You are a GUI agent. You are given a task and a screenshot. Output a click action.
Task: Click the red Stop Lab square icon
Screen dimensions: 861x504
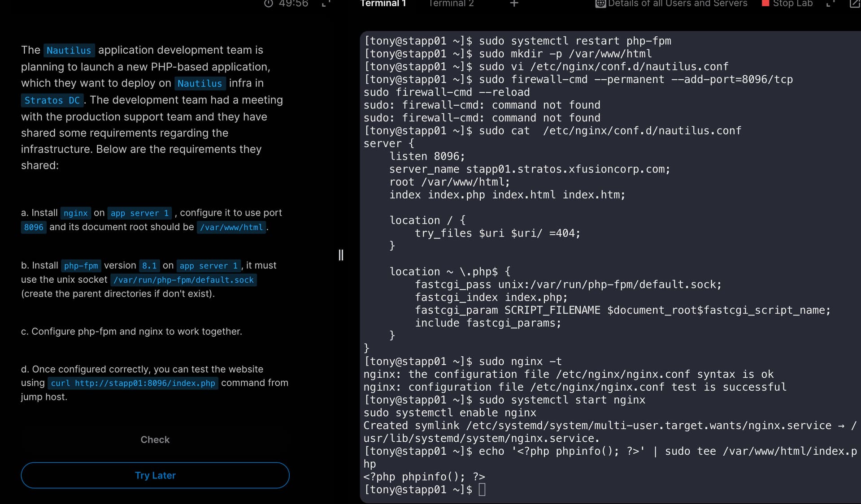[765, 3]
